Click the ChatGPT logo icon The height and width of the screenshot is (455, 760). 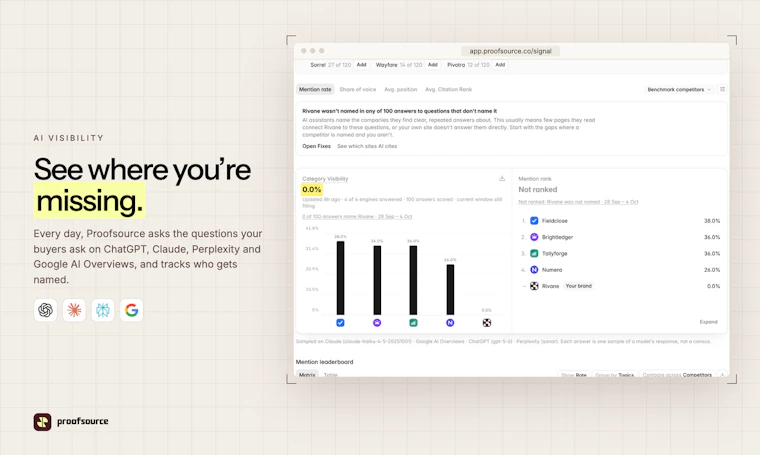pyautogui.click(x=45, y=310)
